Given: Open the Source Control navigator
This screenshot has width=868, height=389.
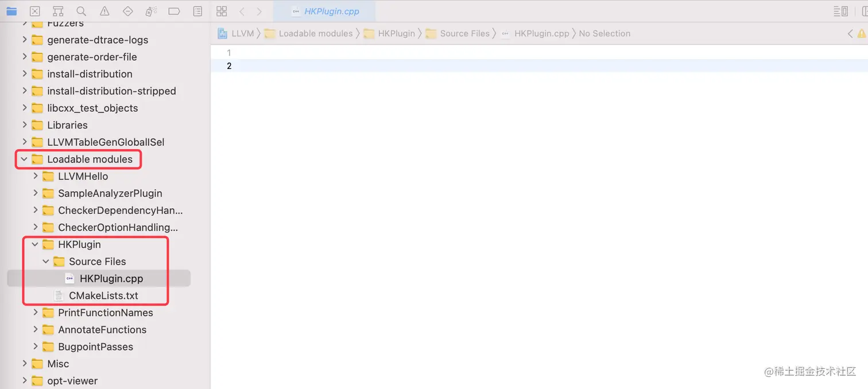Looking at the screenshot, I should [x=35, y=11].
